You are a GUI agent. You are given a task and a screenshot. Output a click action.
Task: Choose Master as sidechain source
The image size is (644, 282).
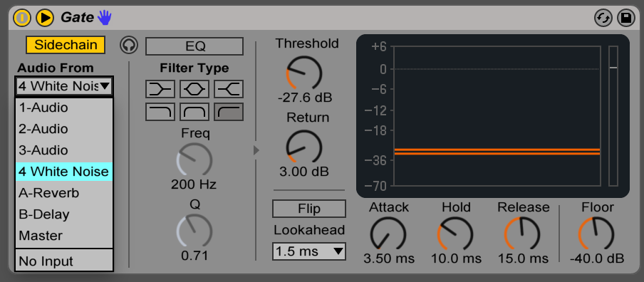[64, 236]
